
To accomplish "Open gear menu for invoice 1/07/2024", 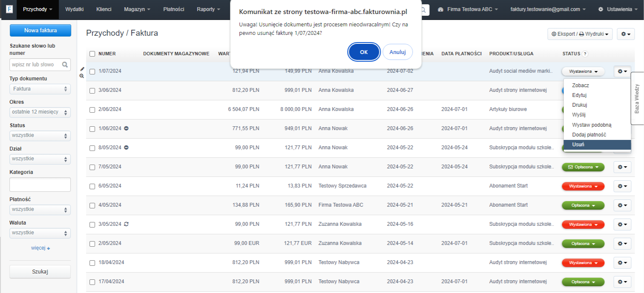I will [x=622, y=71].
